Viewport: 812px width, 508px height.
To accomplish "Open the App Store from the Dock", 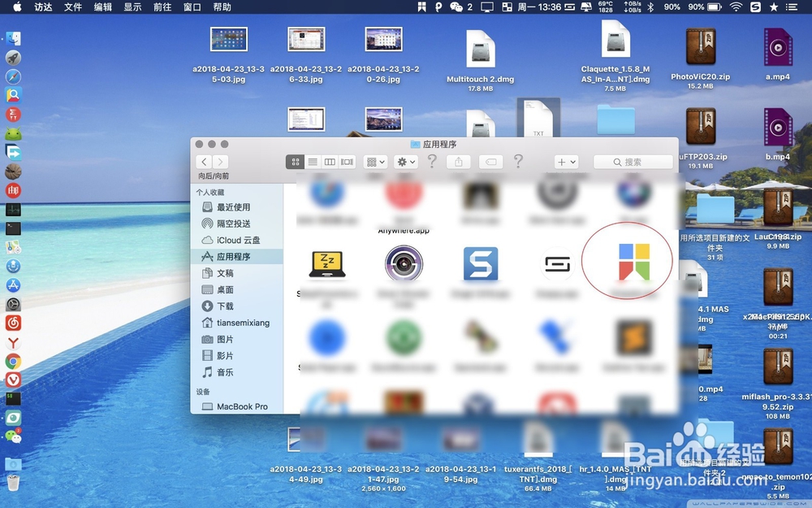I will 13,285.
